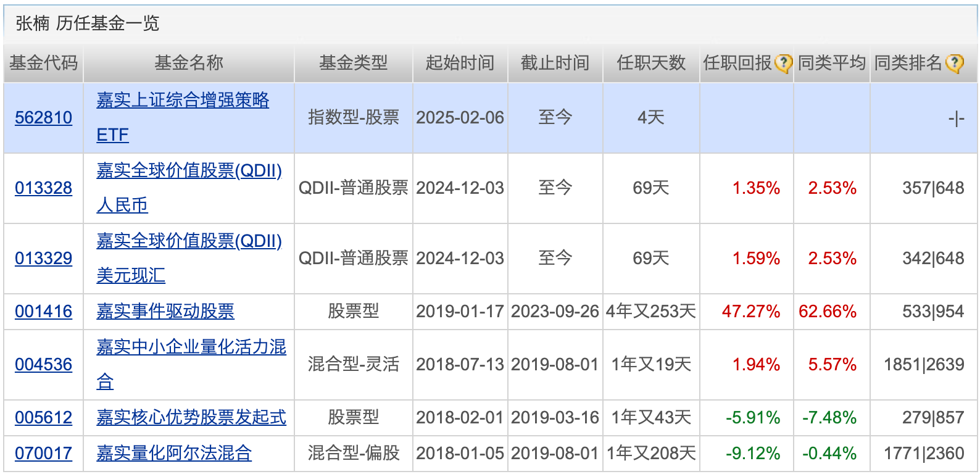Screen dimensions: 980x474
Task: Click the 基金名称 column header
Action: 189,63
